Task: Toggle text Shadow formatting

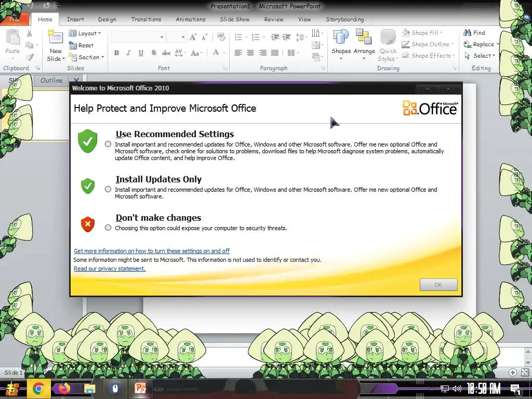Action: [x=153, y=52]
